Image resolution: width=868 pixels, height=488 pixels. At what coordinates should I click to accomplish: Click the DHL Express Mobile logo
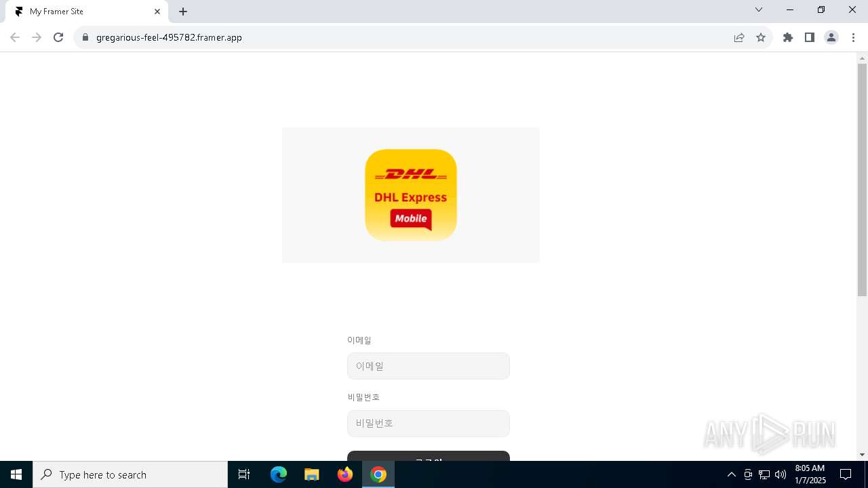tap(411, 195)
